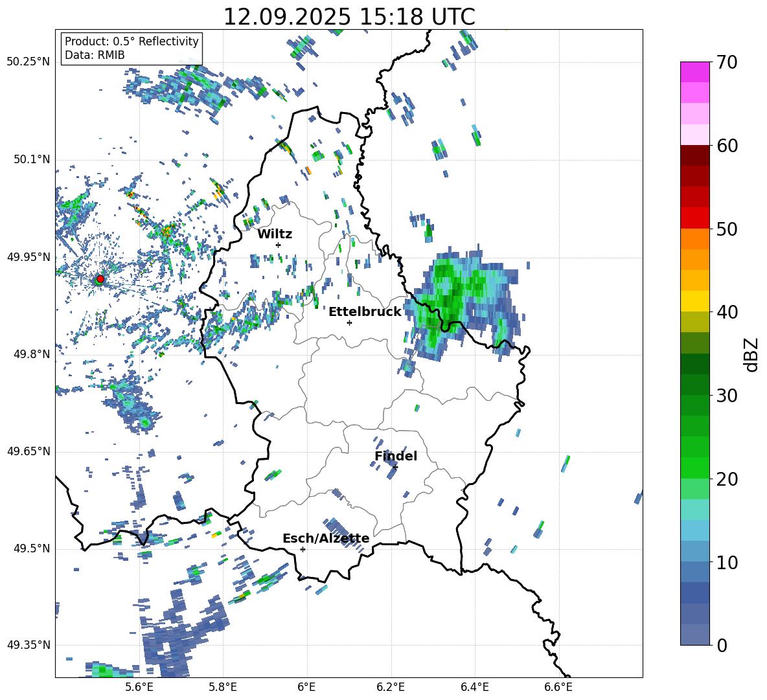The width and height of the screenshot is (767, 700).
Task: Click the colorbar 30 tick label
Action: click(727, 396)
